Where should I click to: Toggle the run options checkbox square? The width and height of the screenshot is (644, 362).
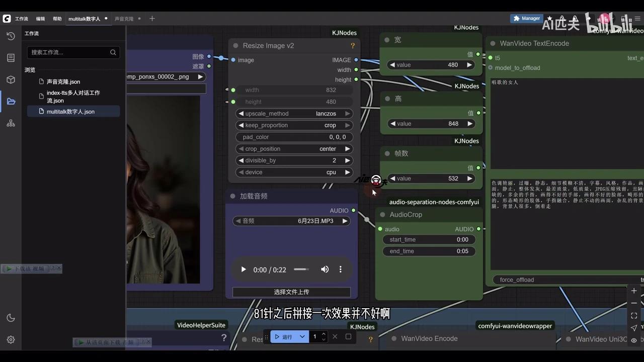[348, 337]
